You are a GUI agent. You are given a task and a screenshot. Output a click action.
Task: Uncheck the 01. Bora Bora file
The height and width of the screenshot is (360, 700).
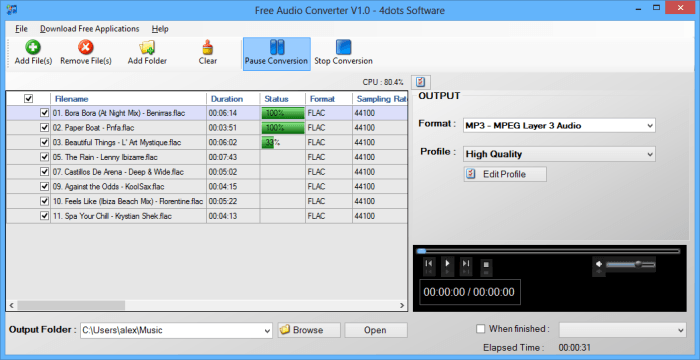(44, 113)
